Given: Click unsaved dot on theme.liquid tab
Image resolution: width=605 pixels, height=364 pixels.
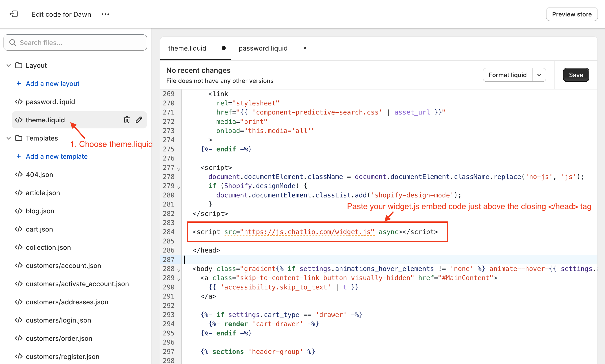Looking at the screenshot, I should [x=224, y=48].
